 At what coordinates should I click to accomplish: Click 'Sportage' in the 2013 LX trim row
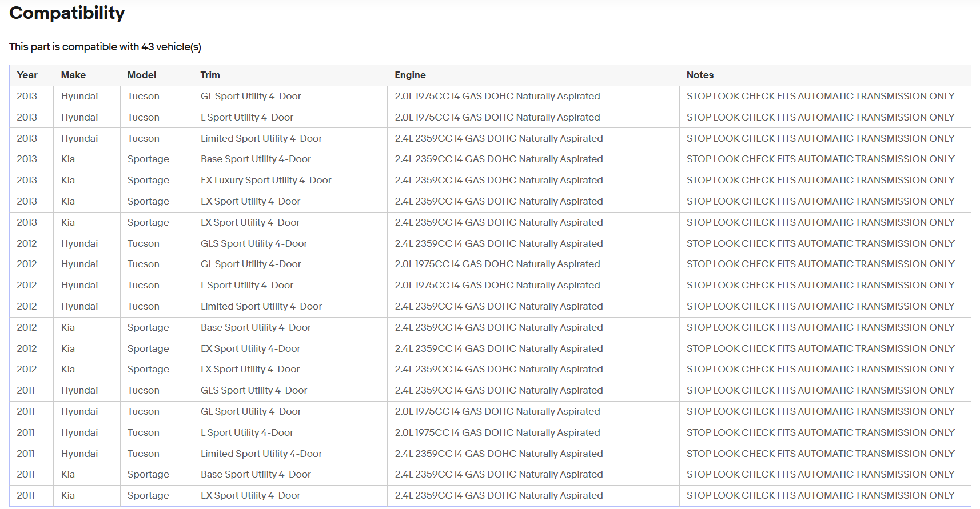(x=148, y=222)
